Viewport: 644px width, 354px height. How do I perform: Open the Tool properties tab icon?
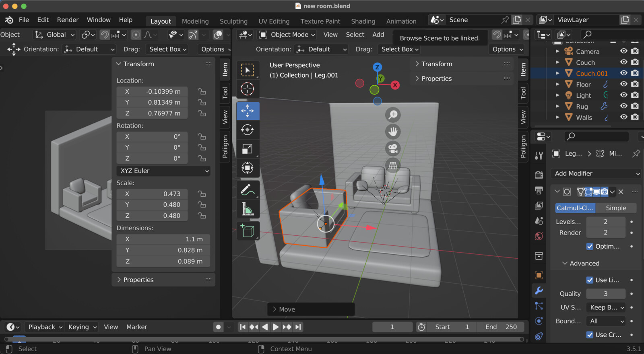(x=539, y=155)
